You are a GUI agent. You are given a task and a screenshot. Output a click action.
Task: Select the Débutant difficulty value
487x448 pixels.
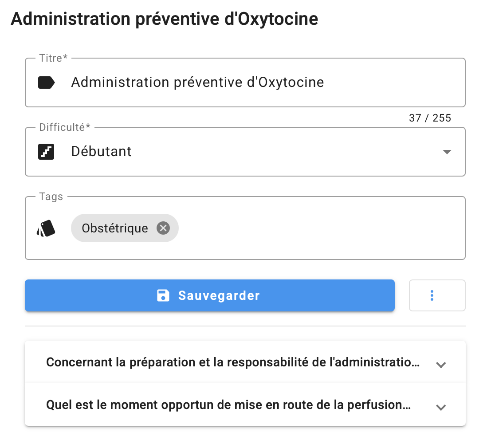(x=102, y=152)
